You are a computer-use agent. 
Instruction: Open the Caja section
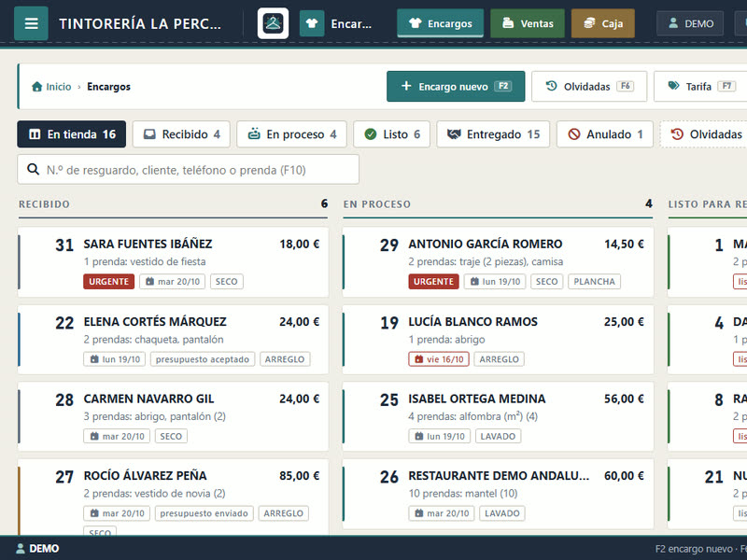click(602, 23)
